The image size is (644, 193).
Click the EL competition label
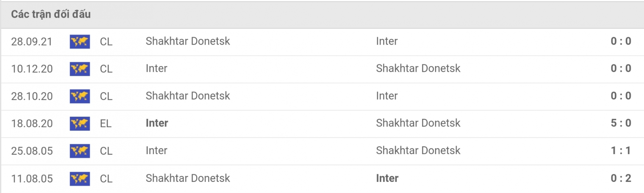[x=106, y=124]
